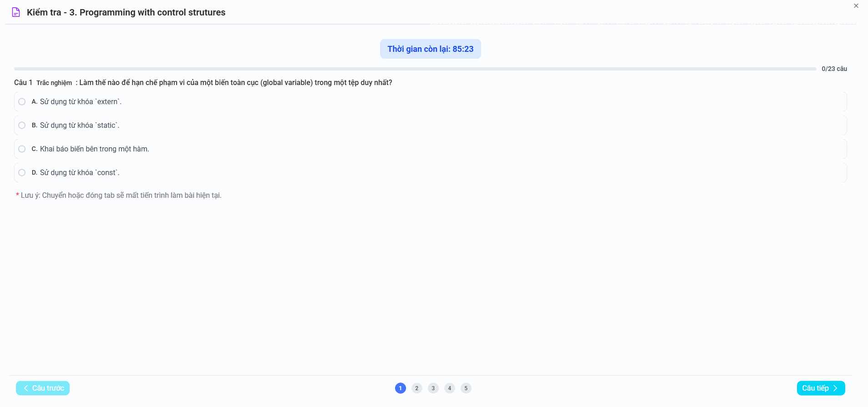Choose answer B radio button for `static`
The height and width of the screenshot is (407, 868).
click(22, 126)
